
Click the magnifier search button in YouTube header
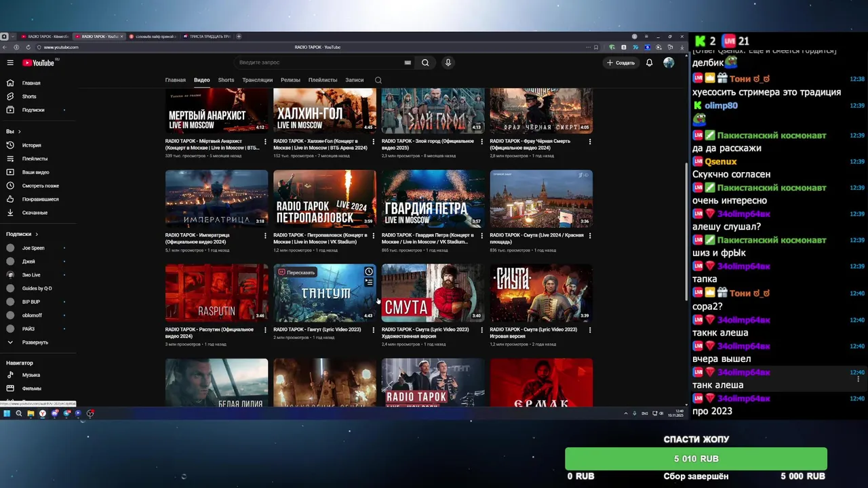tap(425, 62)
